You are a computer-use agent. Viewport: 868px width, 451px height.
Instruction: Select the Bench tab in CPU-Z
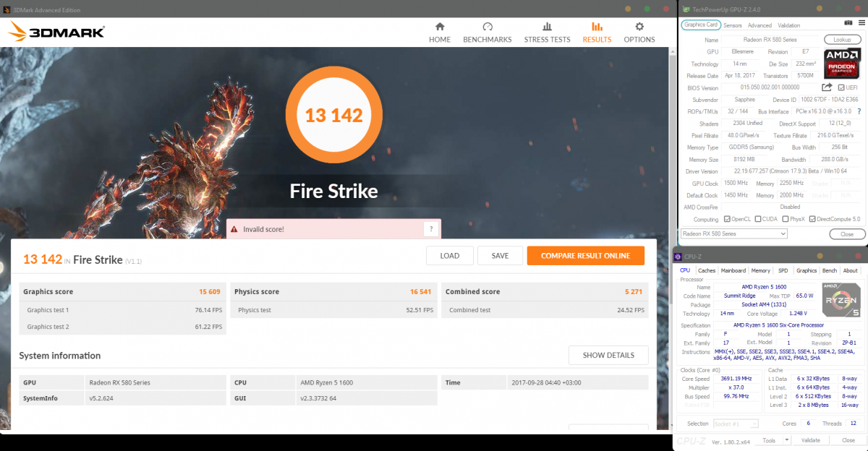pyautogui.click(x=830, y=270)
